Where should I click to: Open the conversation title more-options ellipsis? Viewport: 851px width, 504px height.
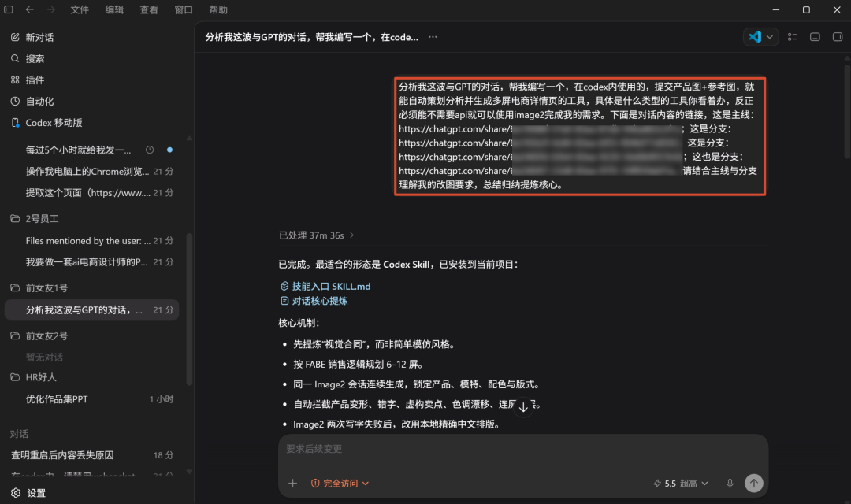(433, 37)
